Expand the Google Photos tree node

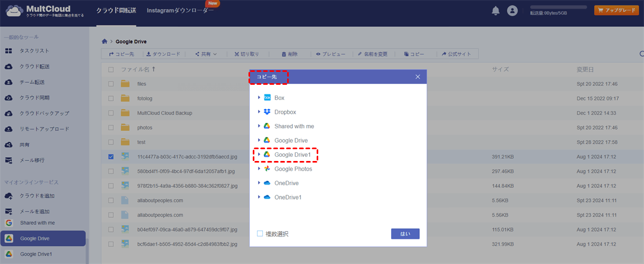259,168
